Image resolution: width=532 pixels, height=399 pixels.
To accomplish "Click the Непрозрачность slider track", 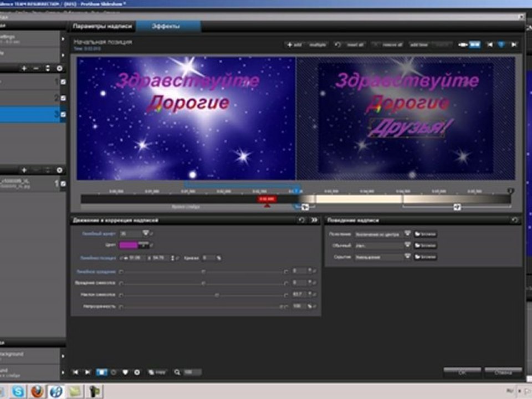I will (203, 306).
